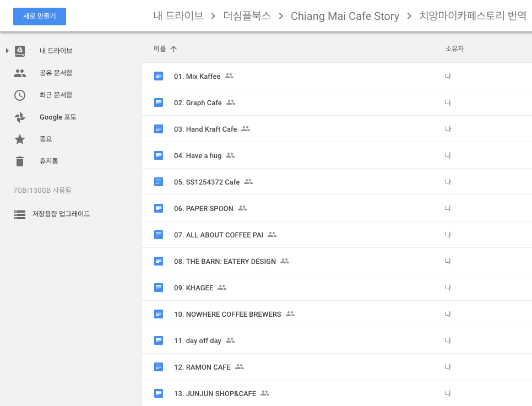Viewport: 532px width, 406px height.
Task: Click shared icon beside 01. Mix Kaffee
Action: (229, 75)
